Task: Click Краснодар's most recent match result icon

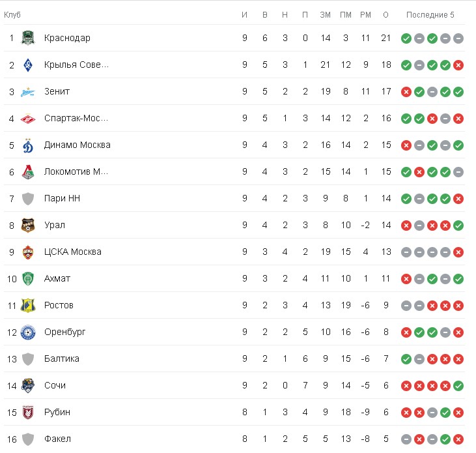Action: click(x=458, y=38)
